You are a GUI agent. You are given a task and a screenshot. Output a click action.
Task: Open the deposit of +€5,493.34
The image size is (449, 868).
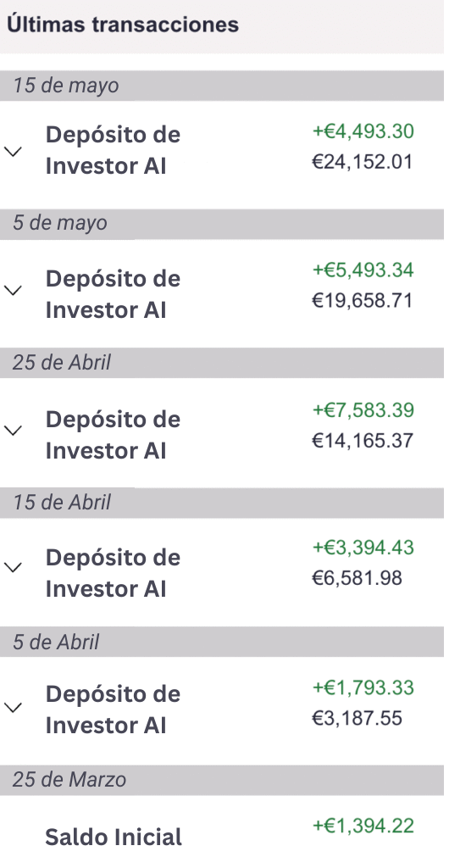[222, 293]
